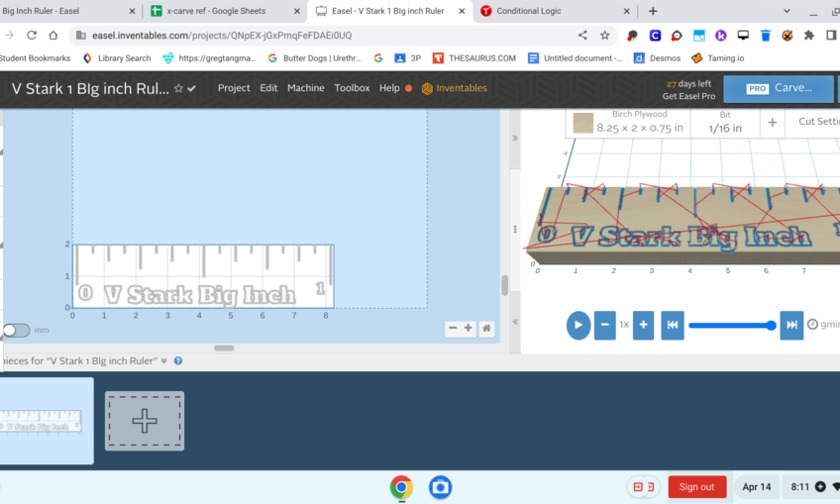Viewport: 840px width, 504px height.
Task: Collapse the workpieces panel chevron
Action: [164, 360]
